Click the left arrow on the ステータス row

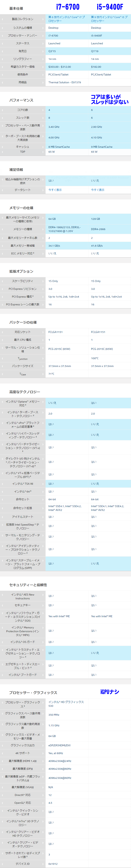click(x=2, y=44)
